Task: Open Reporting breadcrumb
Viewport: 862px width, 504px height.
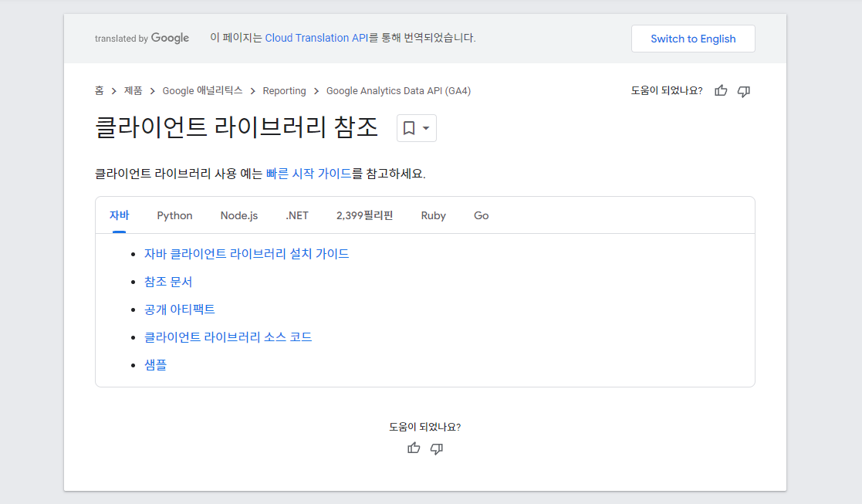Action: [x=284, y=90]
